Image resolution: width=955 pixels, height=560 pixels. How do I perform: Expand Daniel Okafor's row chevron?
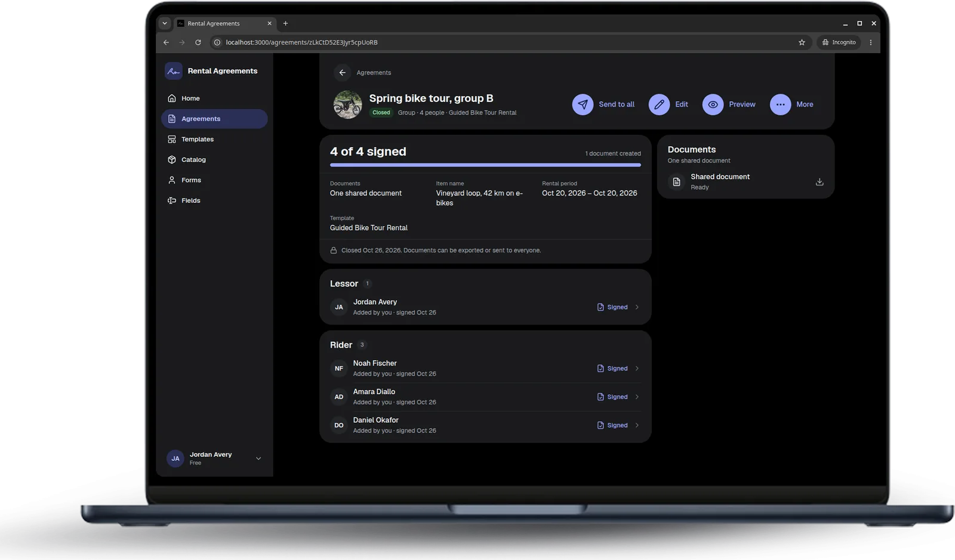tap(637, 425)
